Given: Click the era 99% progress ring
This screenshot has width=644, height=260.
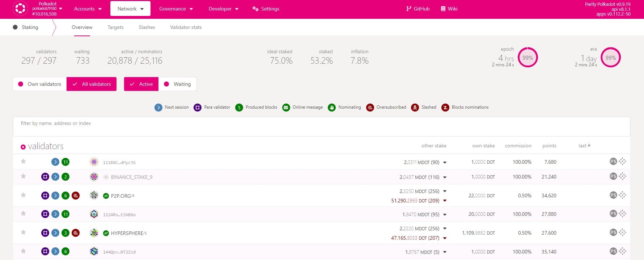Looking at the screenshot, I should 611,58.
